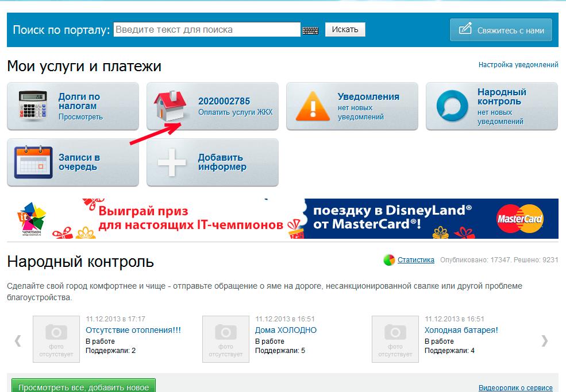Click the pie chart Статистика icon
Viewport: 566px width, 392px height.
point(389,260)
